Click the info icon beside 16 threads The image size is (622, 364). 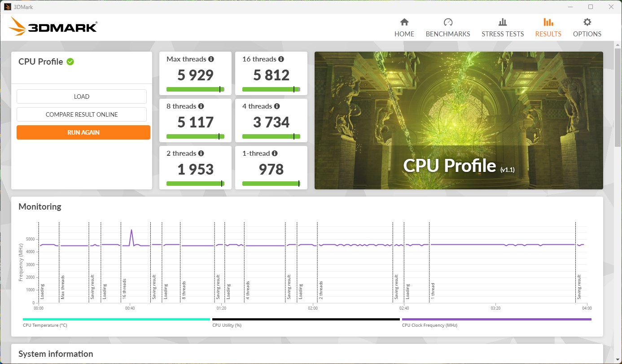(281, 59)
